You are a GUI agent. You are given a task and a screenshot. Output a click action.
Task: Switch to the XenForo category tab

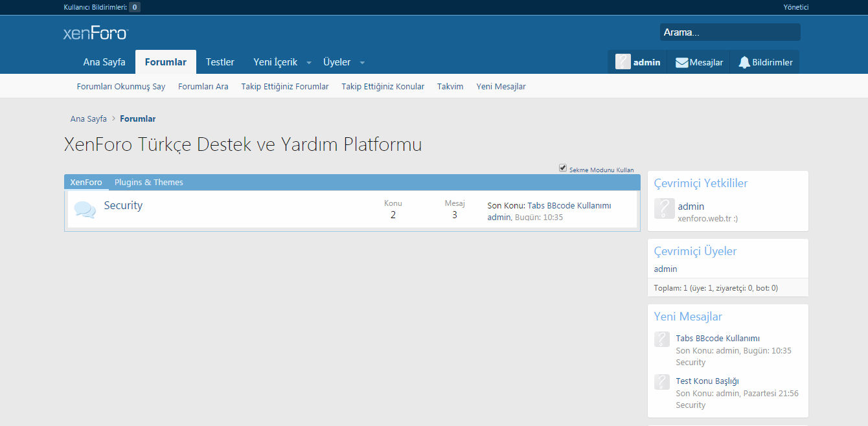(86, 182)
